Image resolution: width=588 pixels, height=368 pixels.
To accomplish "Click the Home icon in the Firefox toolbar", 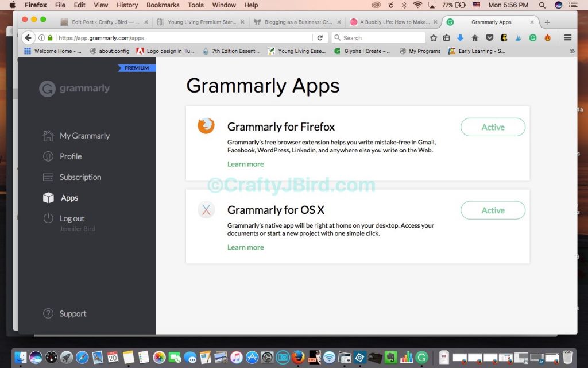I will click(x=475, y=38).
